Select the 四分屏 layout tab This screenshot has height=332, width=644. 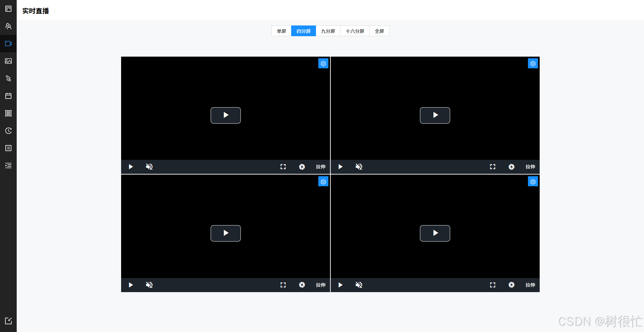tap(304, 31)
